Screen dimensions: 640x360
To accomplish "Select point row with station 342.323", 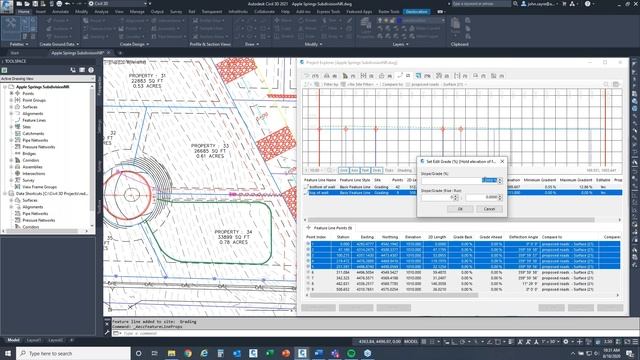I will point(463,278).
